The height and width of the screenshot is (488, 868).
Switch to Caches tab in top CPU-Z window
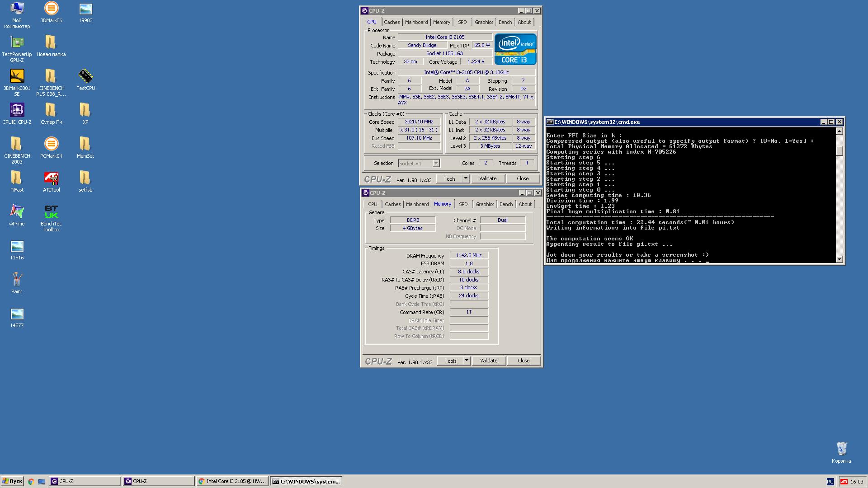(392, 22)
